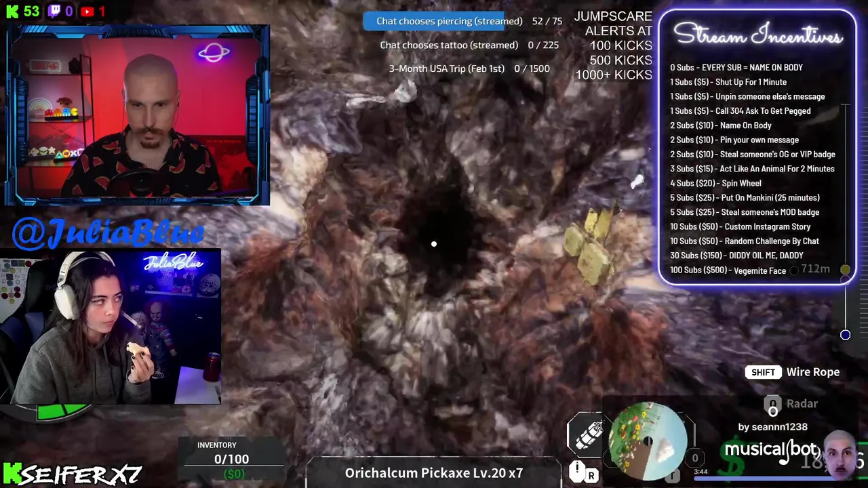Click the Radar label
This screenshot has height=488, width=868.
802,403
